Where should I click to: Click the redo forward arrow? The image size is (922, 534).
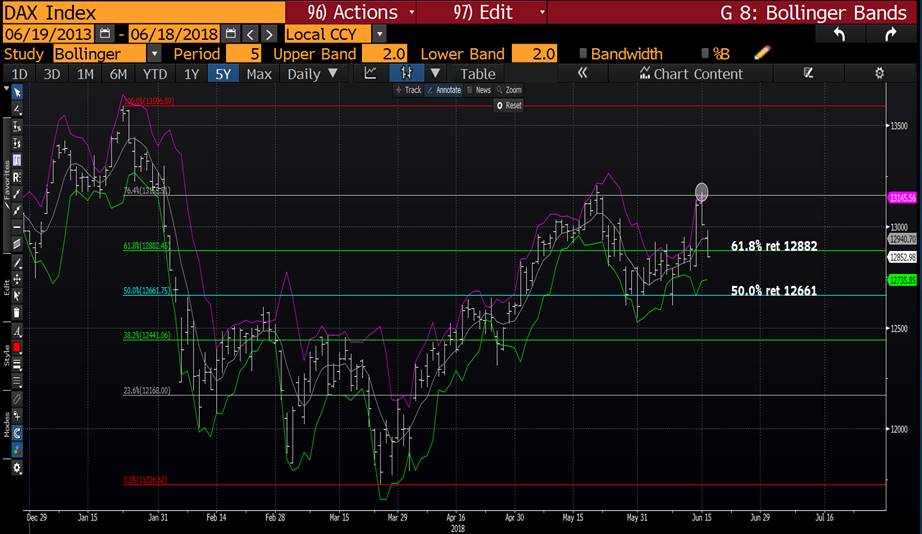tap(890, 34)
